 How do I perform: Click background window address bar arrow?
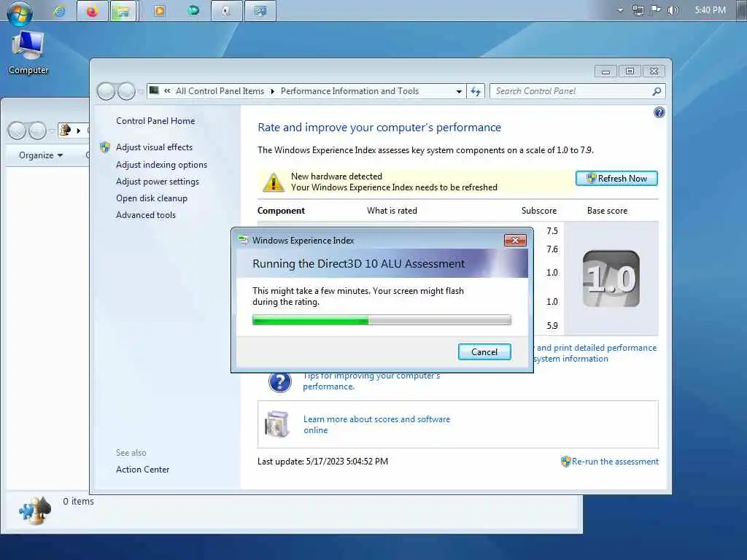pos(79,130)
